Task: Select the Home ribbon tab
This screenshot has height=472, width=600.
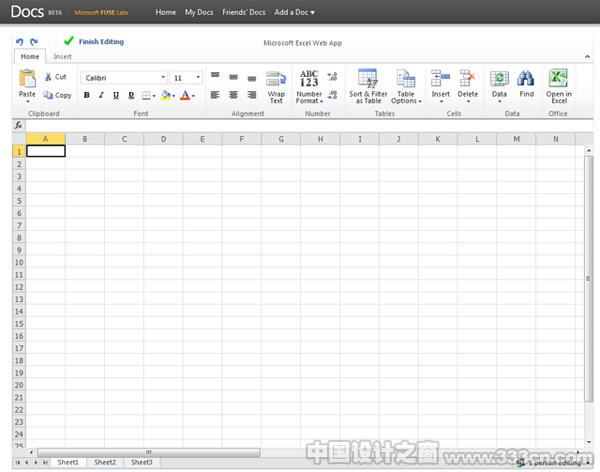Action: tap(30, 57)
